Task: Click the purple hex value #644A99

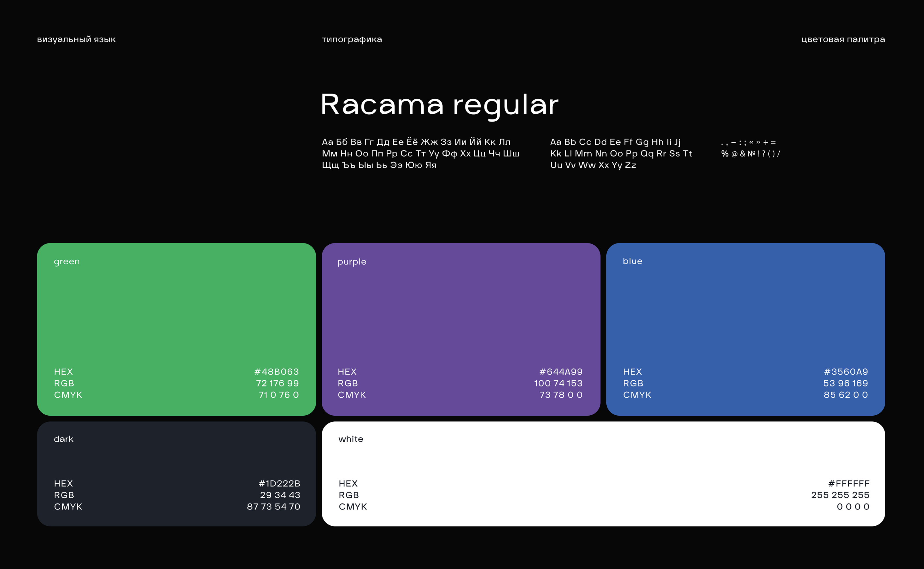Action: (x=560, y=372)
